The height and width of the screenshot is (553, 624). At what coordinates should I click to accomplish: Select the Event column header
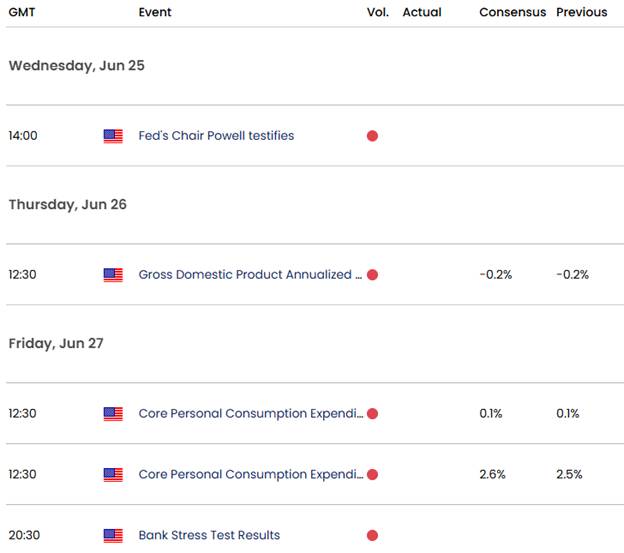pos(155,12)
